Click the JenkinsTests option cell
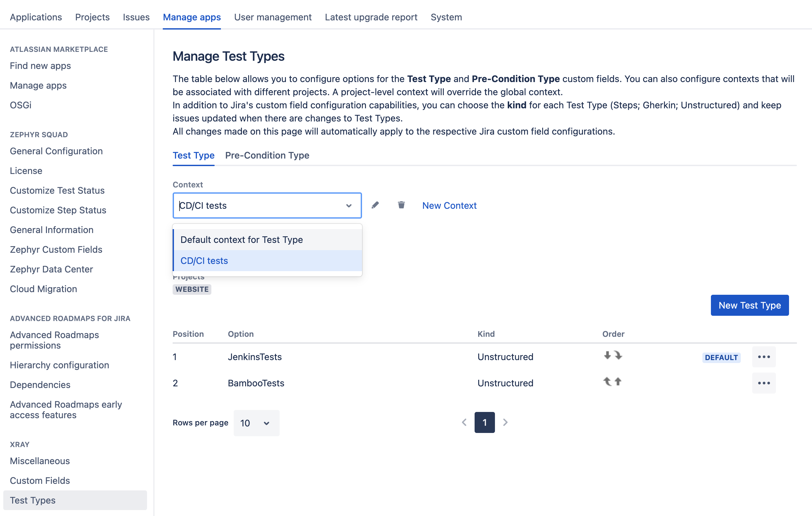812x516 pixels. 255,357
